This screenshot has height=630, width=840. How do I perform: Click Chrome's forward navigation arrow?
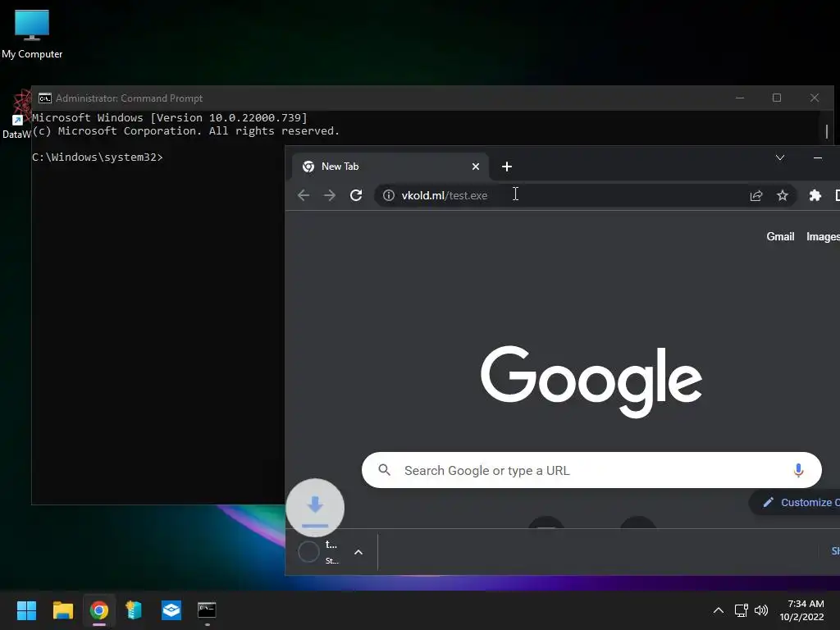point(330,195)
